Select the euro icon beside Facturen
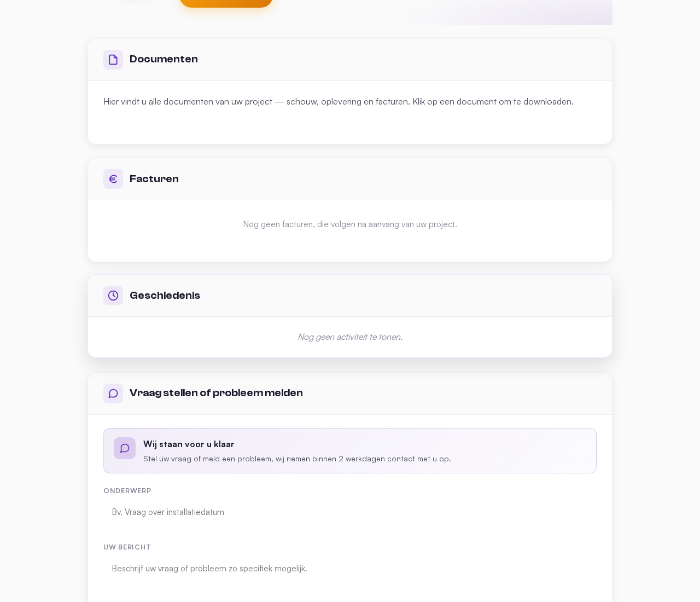Screen dimensions: 700x602 click(x=113, y=179)
